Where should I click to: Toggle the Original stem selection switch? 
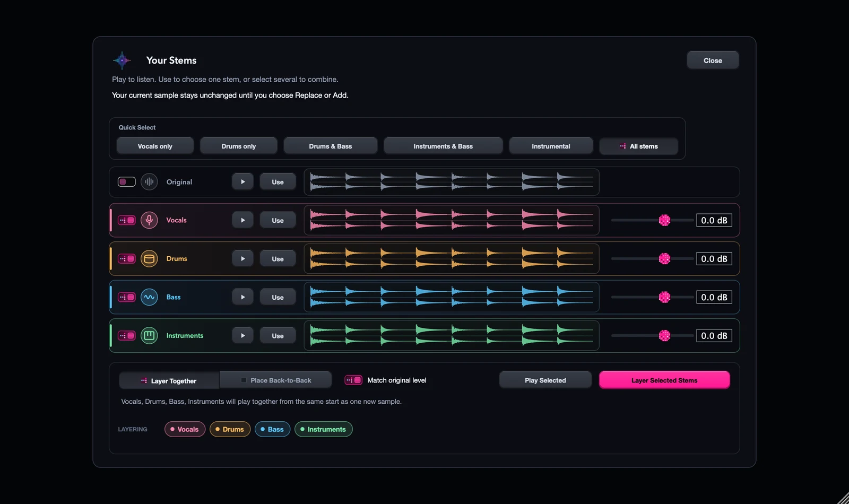point(126,182)
